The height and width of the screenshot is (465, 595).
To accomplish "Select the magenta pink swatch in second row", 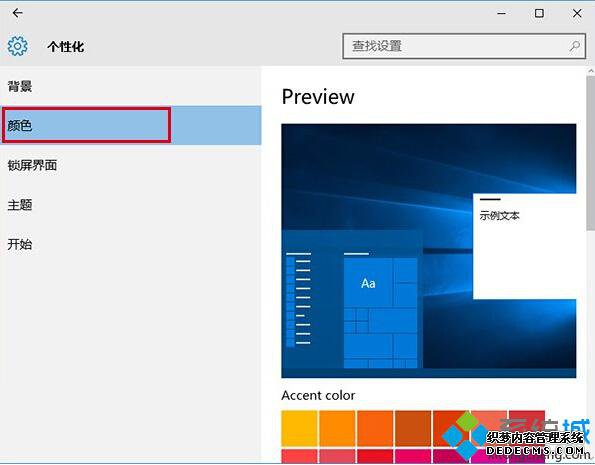I will coord(413,456).
